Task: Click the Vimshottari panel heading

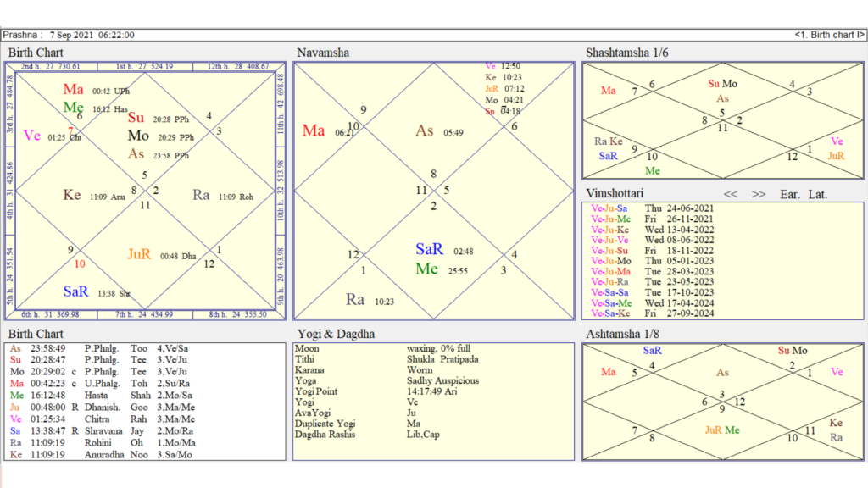Action: click(x=615, y=193)
